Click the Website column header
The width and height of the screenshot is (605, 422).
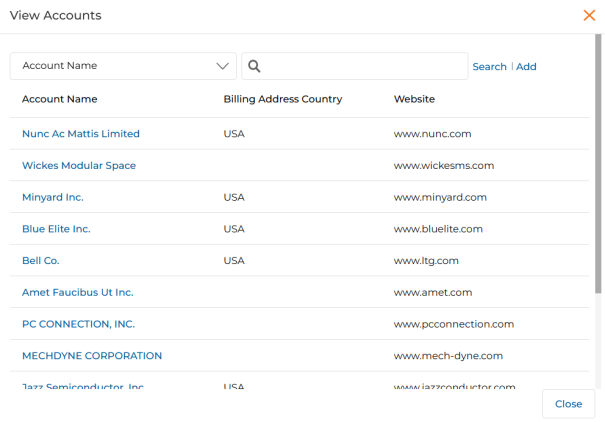(x=414, y=99)
